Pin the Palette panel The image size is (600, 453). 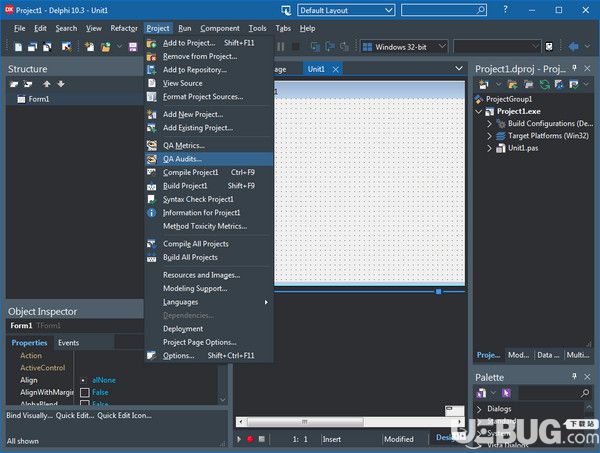tap(574, 376)
